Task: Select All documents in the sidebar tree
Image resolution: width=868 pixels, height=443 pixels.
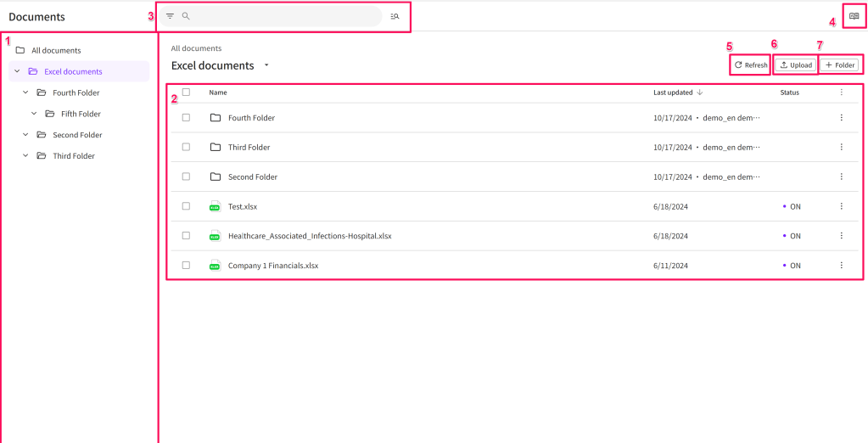Action: pyautogui.click(x=56, y=50)
